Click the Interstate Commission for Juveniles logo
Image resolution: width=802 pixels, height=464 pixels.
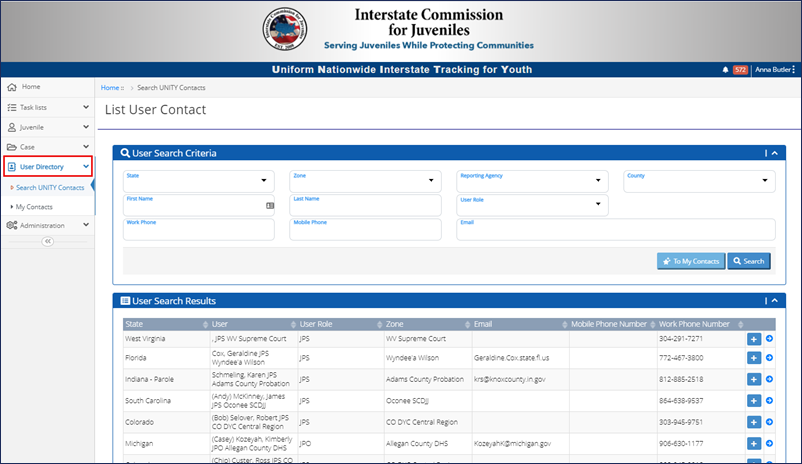pyautogui.click(x=285, y=29)
